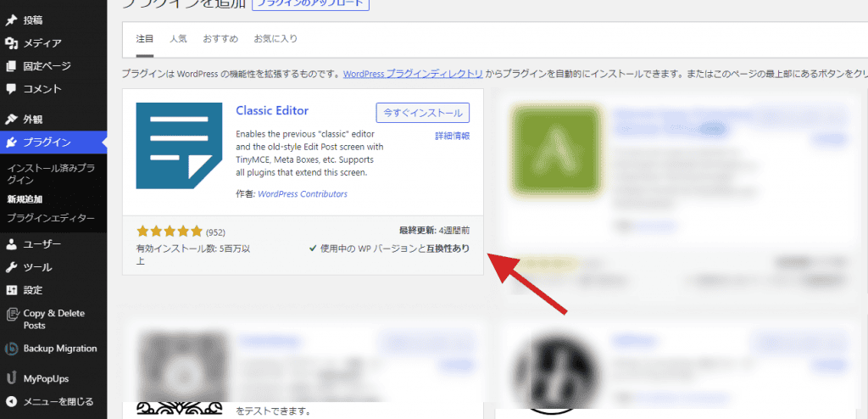Click the 有効インストール数: 5百万以上 text
The width and height of the screenshot is (868, 419).
[x=193, y=254]
